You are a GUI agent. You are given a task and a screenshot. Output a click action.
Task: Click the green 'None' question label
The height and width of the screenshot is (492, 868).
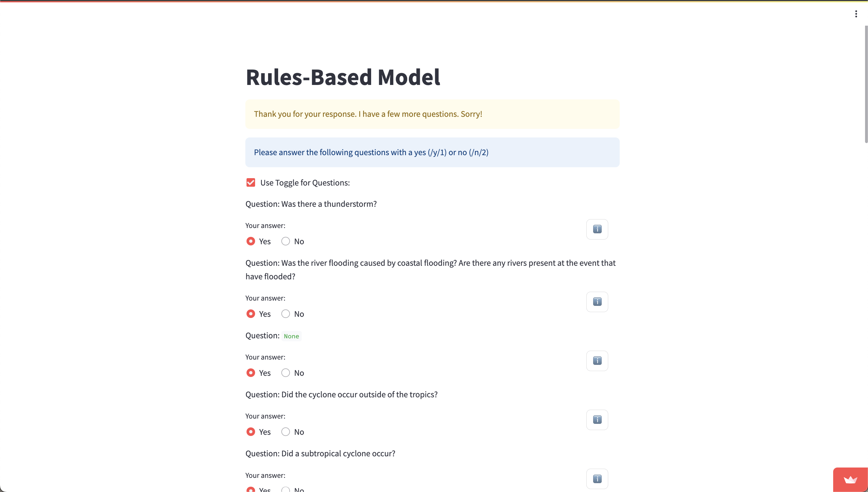(x=291, y=336)
